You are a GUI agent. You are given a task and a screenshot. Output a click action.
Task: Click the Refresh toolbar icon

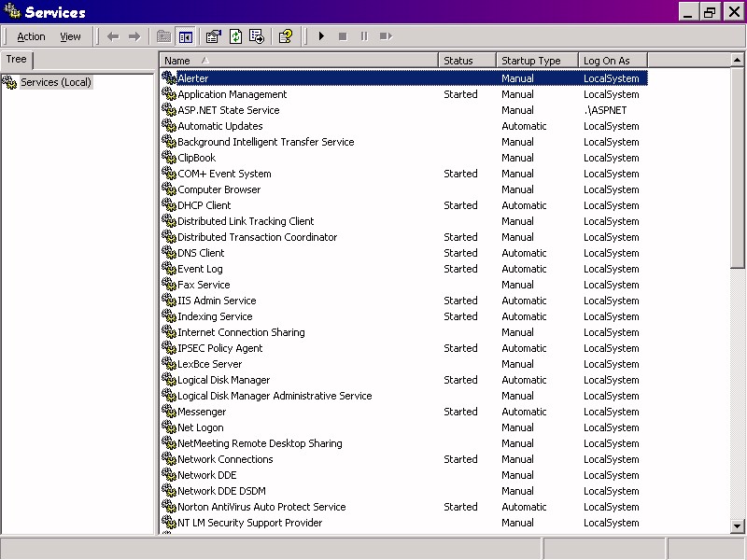pos(236,36)
